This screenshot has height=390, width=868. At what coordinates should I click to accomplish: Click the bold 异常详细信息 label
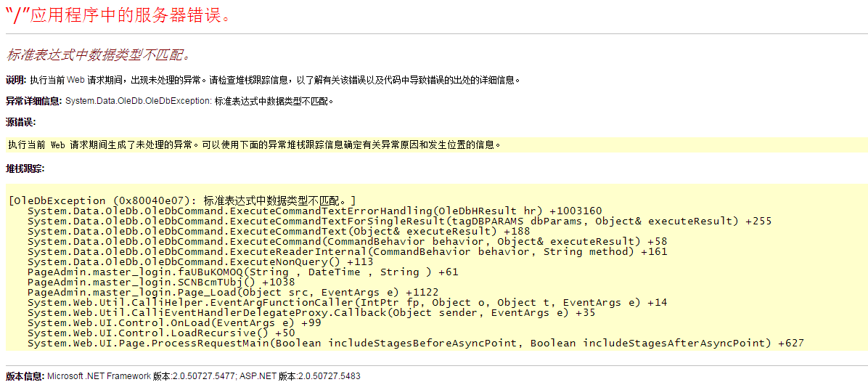pyautogui.click(x=33, y=101)
